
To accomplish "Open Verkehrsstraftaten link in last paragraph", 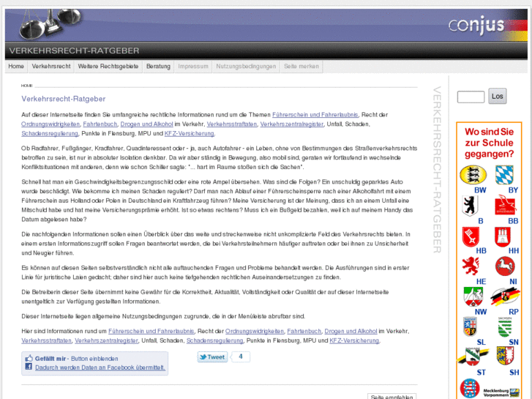I will pyautogui.click(x=47, y=340).
